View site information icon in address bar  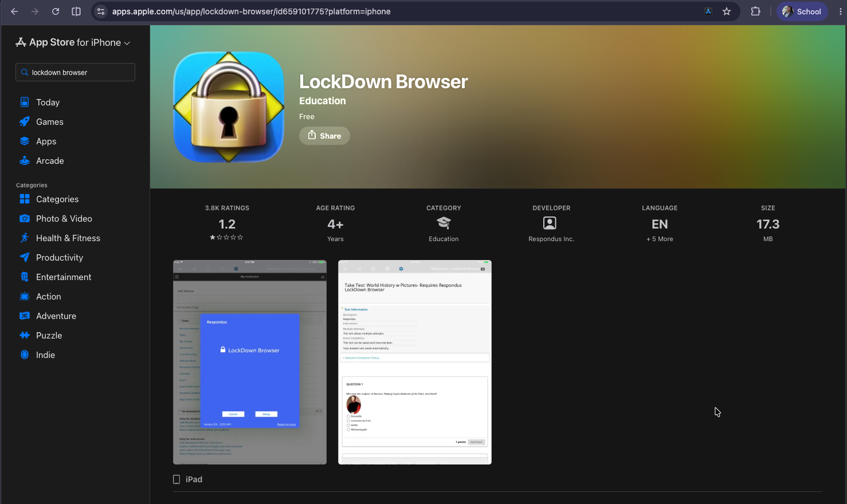pyautogui.click(x=101, y=11)
